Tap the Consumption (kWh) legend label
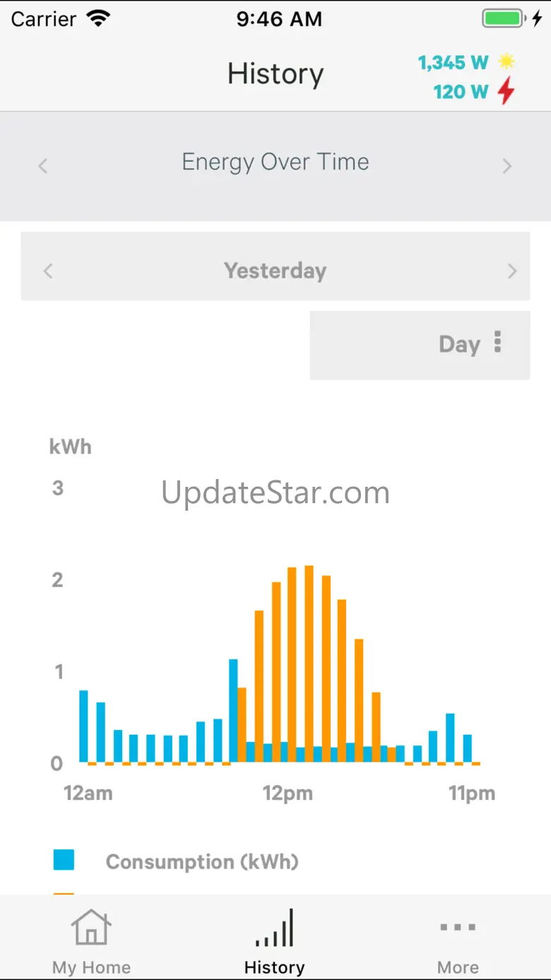The image size is (551, 980). tap(202, 861)
